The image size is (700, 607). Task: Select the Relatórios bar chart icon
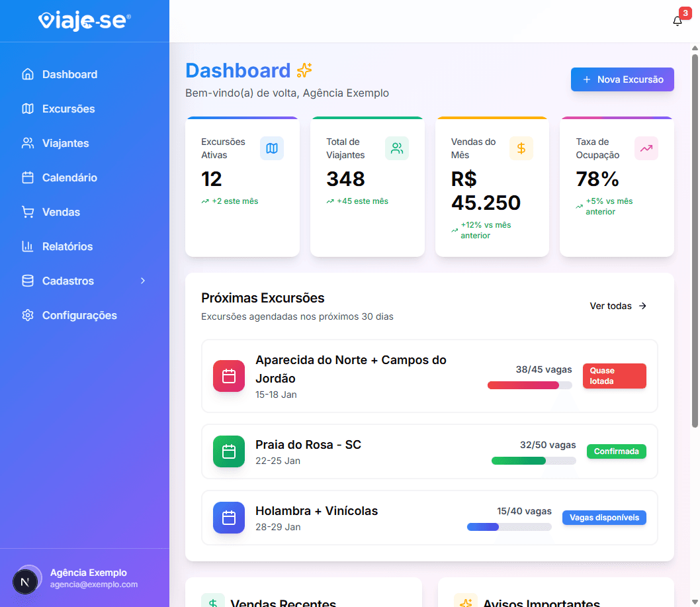27,246
